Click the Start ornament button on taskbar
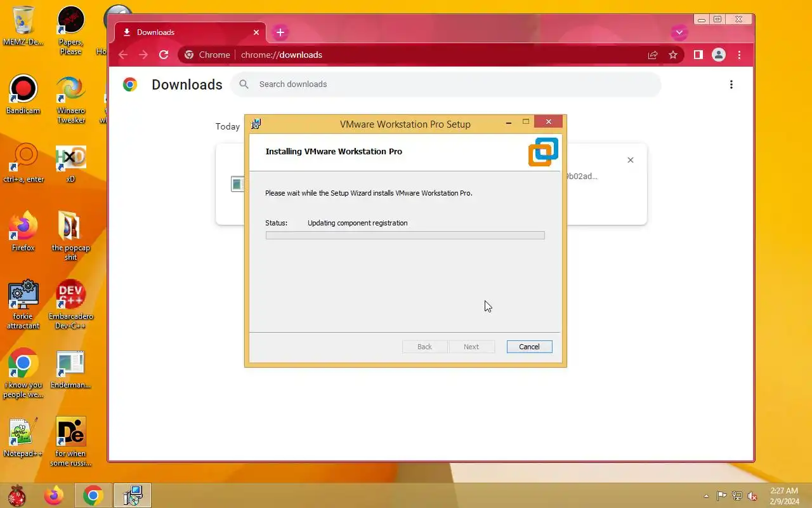The width and height of the screenshot is (812, 508). pos(17,495)
